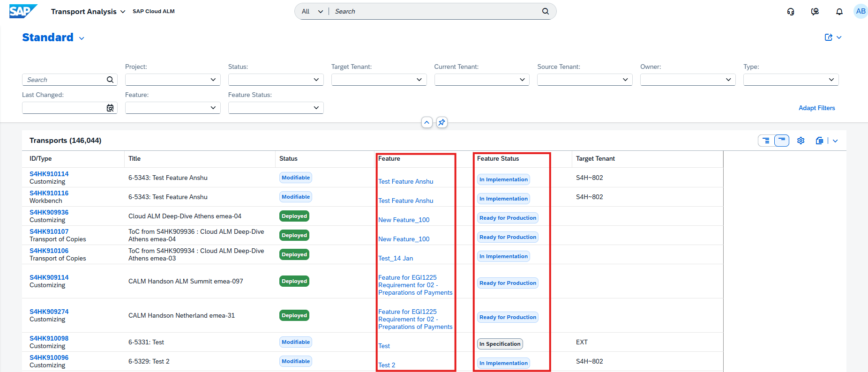Toggle the pin filter header button
This screenshot has width=868, height=372.
tap(441, 122)
